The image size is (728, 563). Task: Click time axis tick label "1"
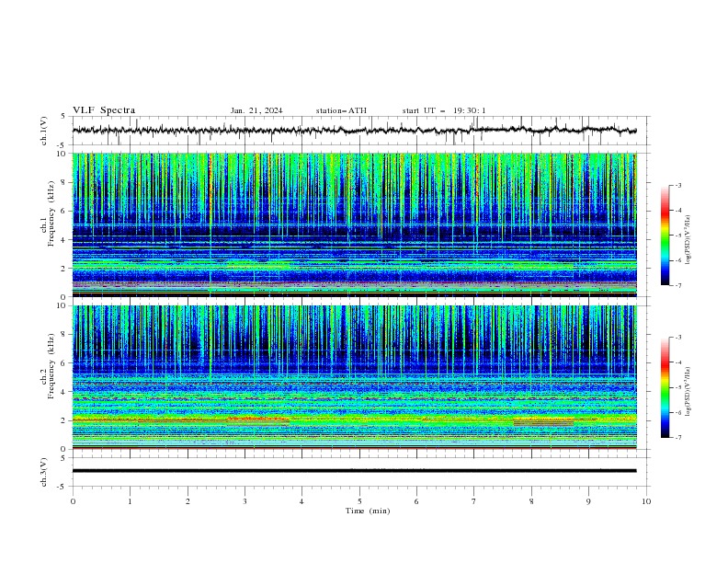(x=130, y=501)
